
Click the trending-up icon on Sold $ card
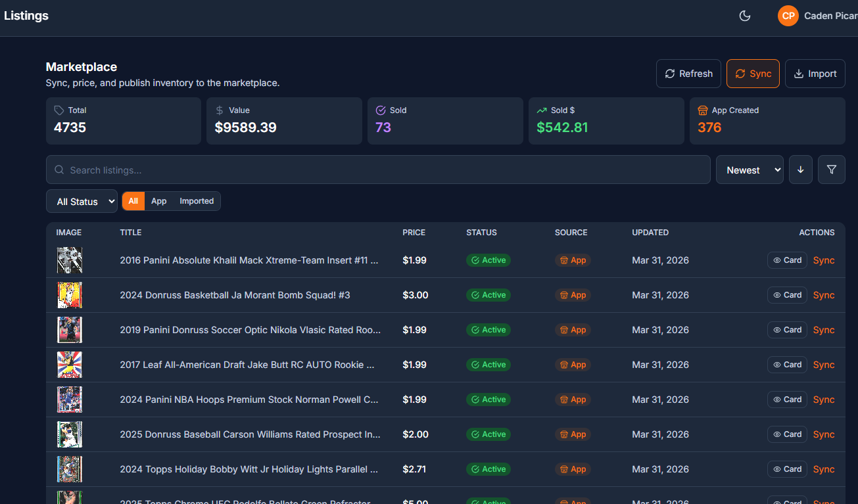pyautogui.click(x=541, y=110)
